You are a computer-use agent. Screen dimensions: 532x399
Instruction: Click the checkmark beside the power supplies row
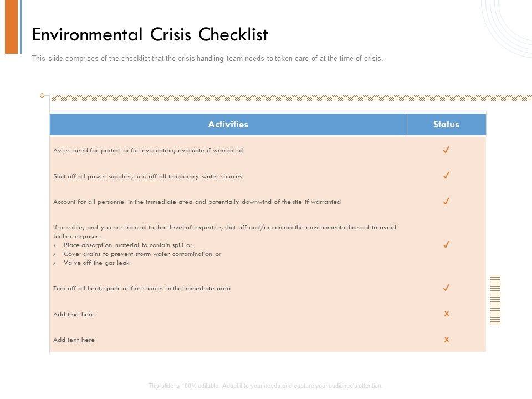[446, 176]
